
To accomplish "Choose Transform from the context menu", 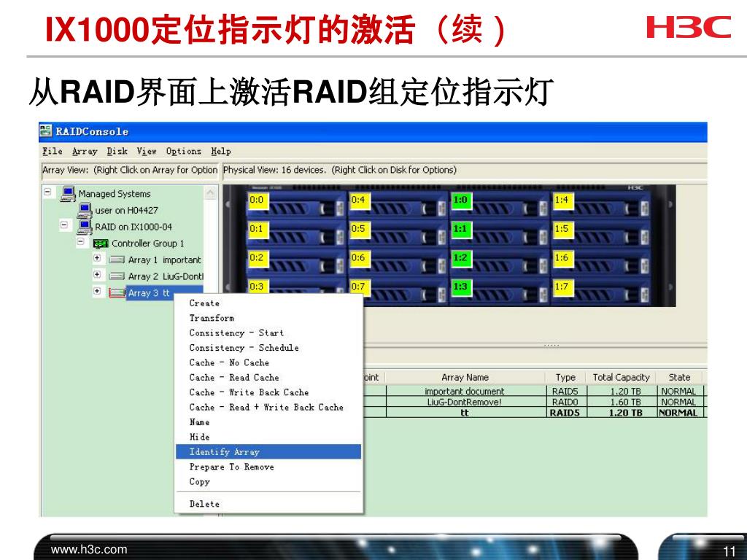I will coord(268,318).
